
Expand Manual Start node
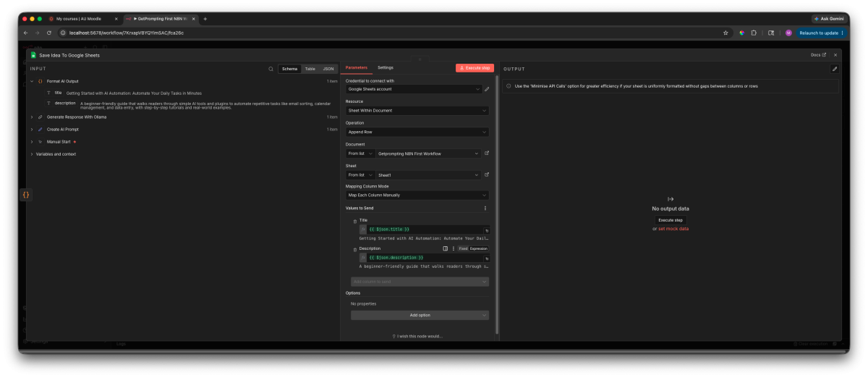[x=32, y=142]
